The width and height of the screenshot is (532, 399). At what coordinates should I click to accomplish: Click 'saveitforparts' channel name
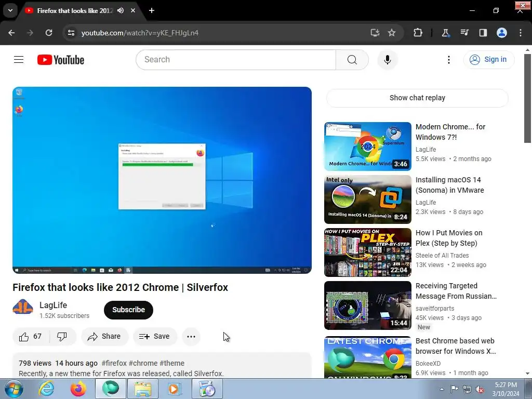pos(435,308)
